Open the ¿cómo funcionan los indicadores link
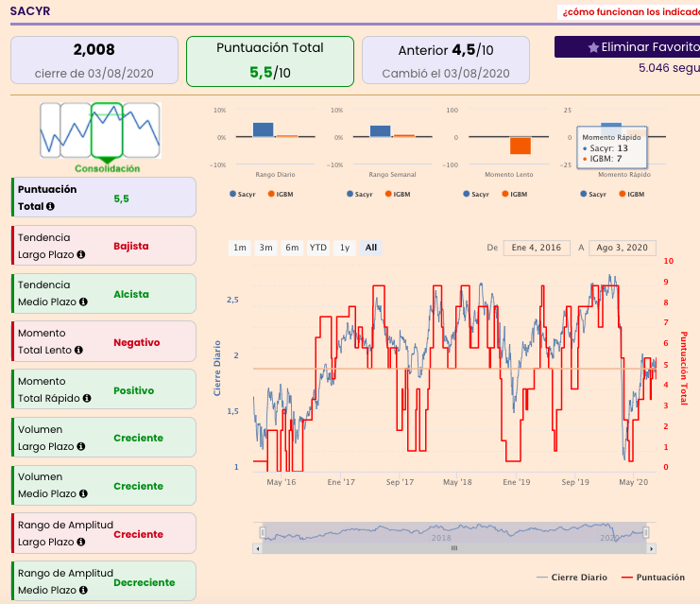Viewport: 700px width, 604px height. pyautogui.click(x=629, y=11)
